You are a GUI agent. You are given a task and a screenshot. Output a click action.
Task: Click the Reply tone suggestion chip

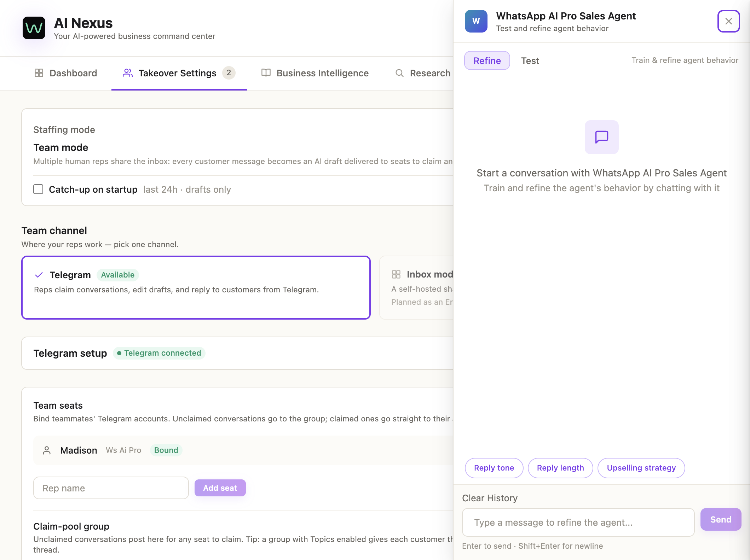(494, 468)
